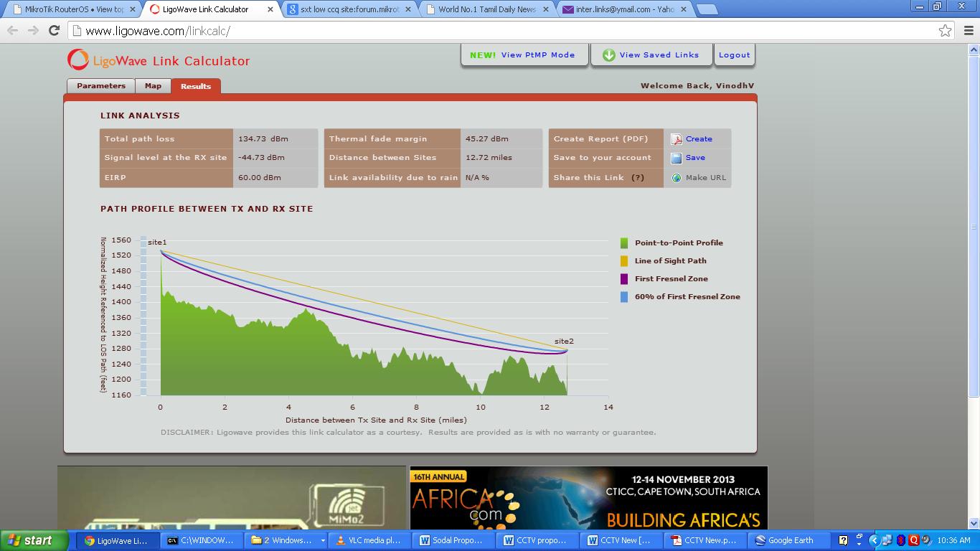Screen dimensions: 980x551
Task: Click the network connections tray icon
Action: (887, 540)
